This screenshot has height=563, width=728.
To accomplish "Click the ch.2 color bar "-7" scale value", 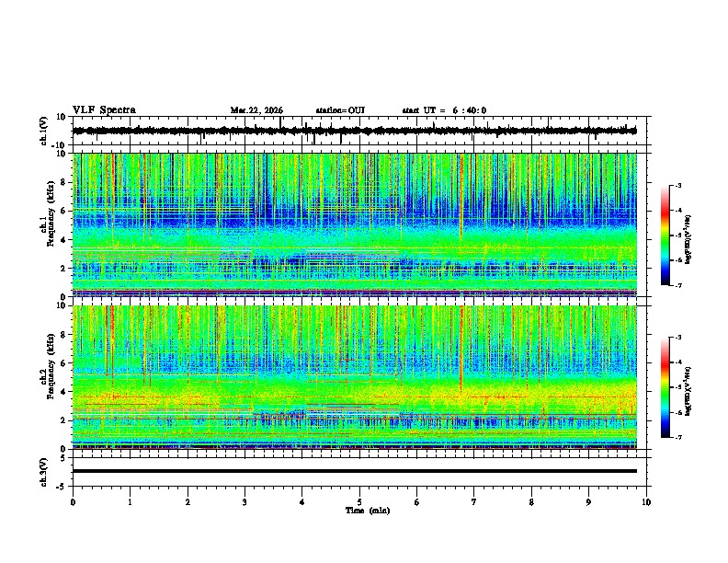I will (x=677, y=438).
